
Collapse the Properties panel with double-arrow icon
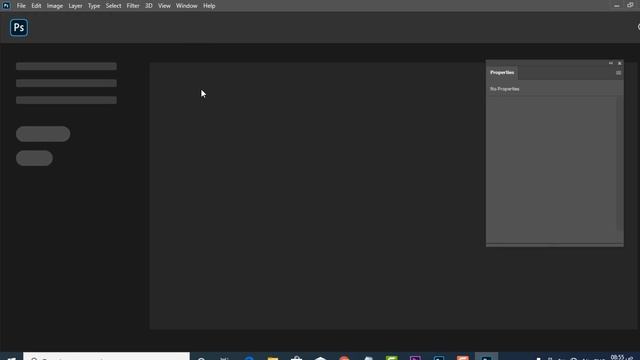click(x=611, y=63)
